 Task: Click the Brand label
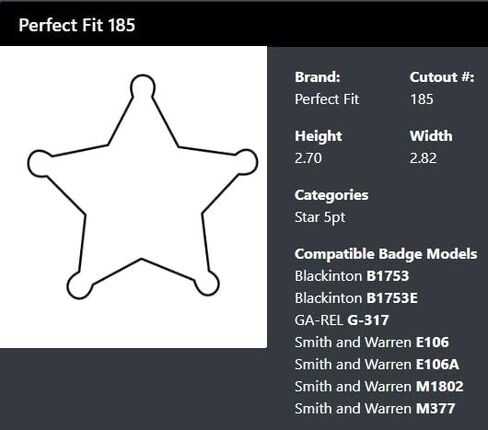click(x=317, y=77)
